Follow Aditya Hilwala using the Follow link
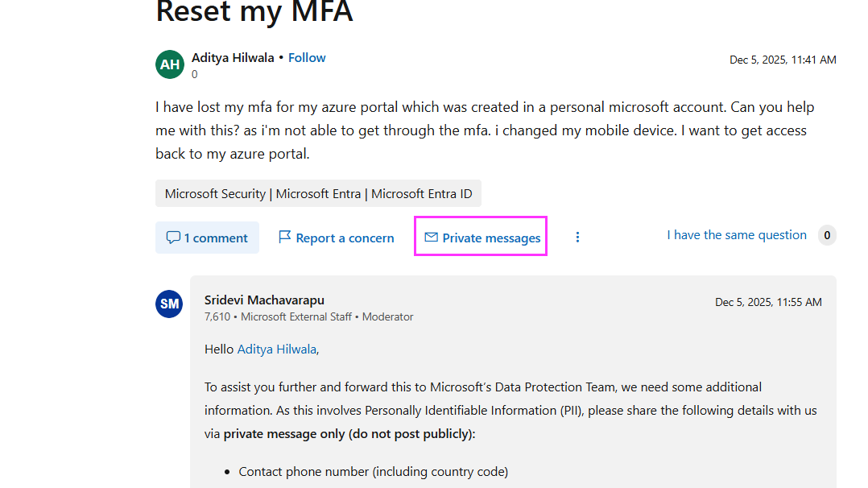This screenshot has width=868, height=488. click(x=307, y=57)
